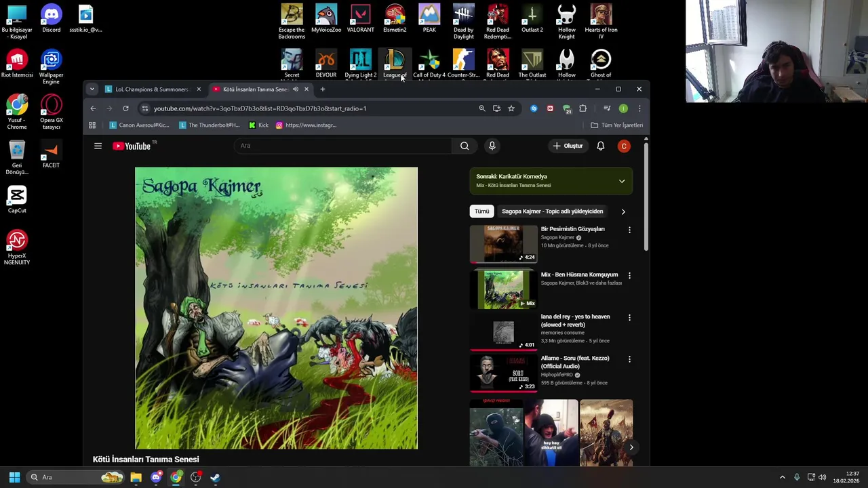Open the Shazam extension
868x488 pixels.
534,108
